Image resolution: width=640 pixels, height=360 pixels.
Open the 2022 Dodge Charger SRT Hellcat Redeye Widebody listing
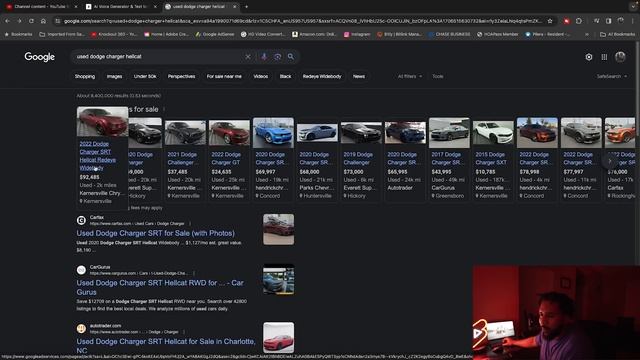[98, 156]
